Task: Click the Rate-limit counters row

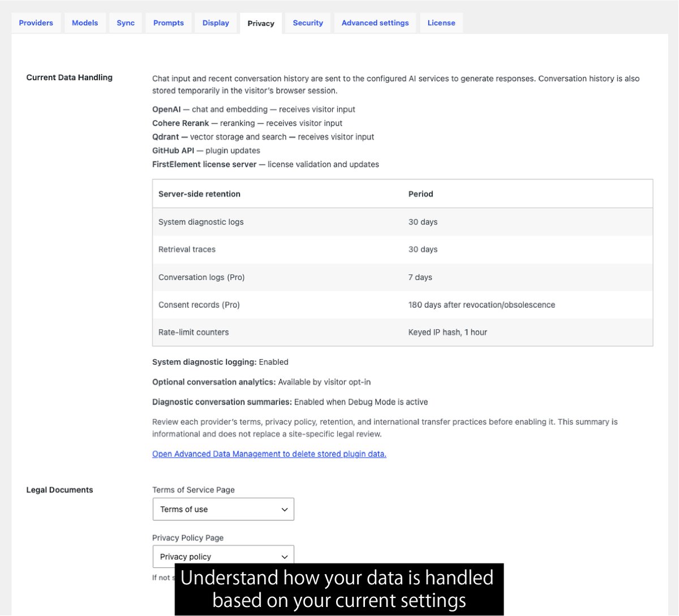Action: pos(402,332)
